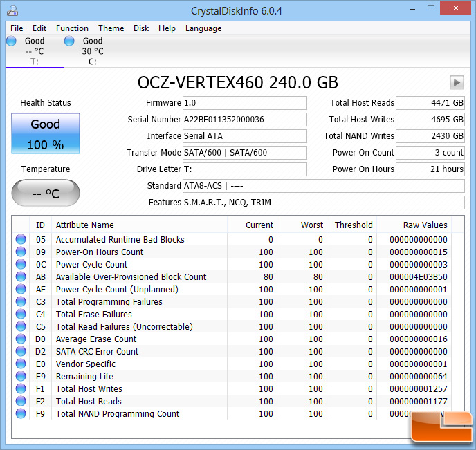Image resolution: width=476 pixels, height=450 pixels.
Task: Select the Average Erase Count attribute name
Action: point(96,339)
